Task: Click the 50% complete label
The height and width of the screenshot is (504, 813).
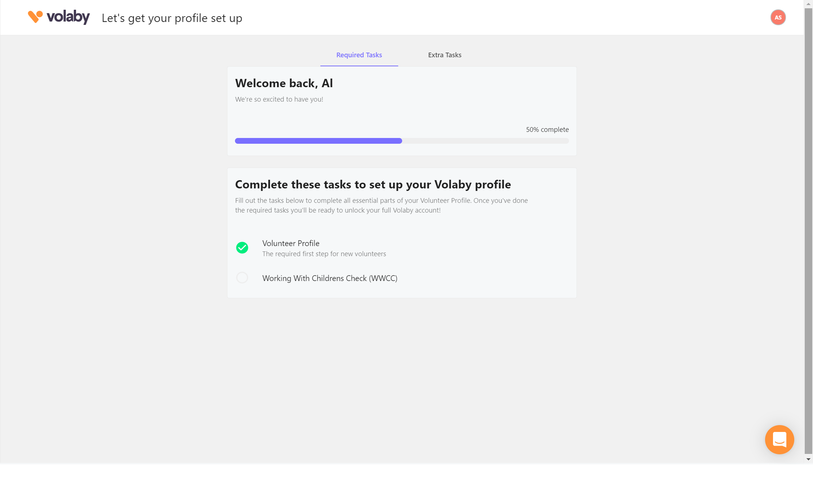Action: [x=547, y=129]
